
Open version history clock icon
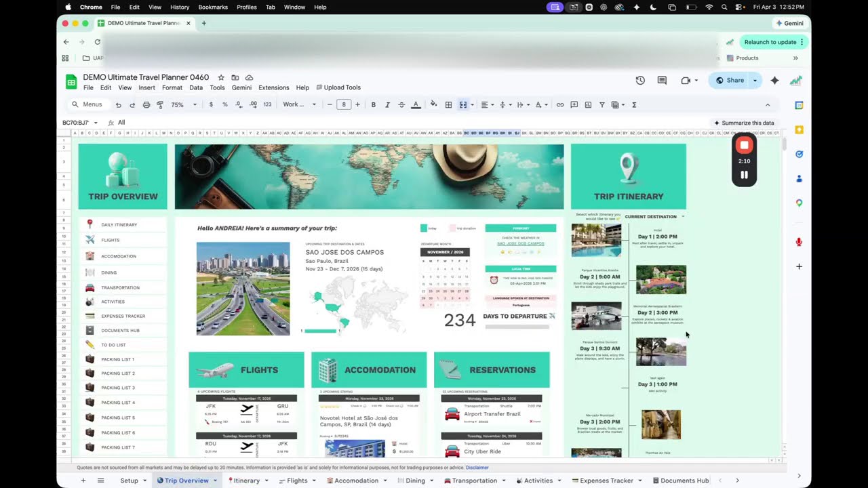click(x=640, y=81)
